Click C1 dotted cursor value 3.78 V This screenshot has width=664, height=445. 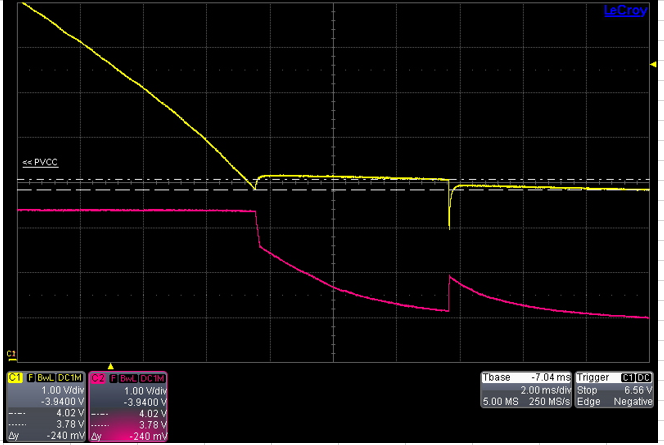[x=70, y=424]
